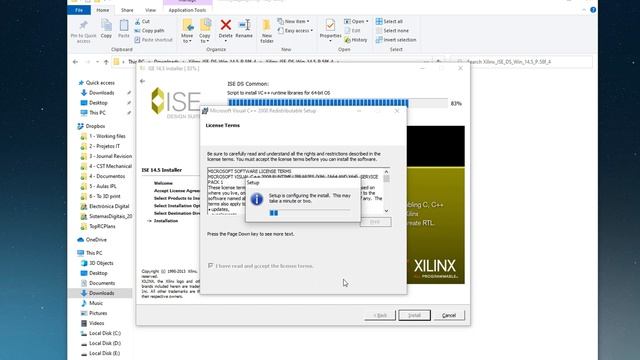Open '2 - Projetos IT' folder

pos(104,146)
